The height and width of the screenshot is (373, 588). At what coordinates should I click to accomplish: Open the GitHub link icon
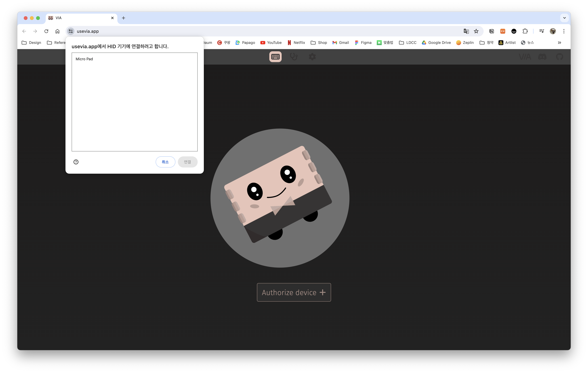tap(559, 57)
